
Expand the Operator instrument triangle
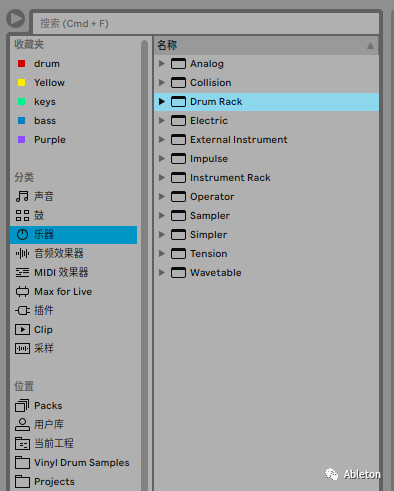pos(162,196)
